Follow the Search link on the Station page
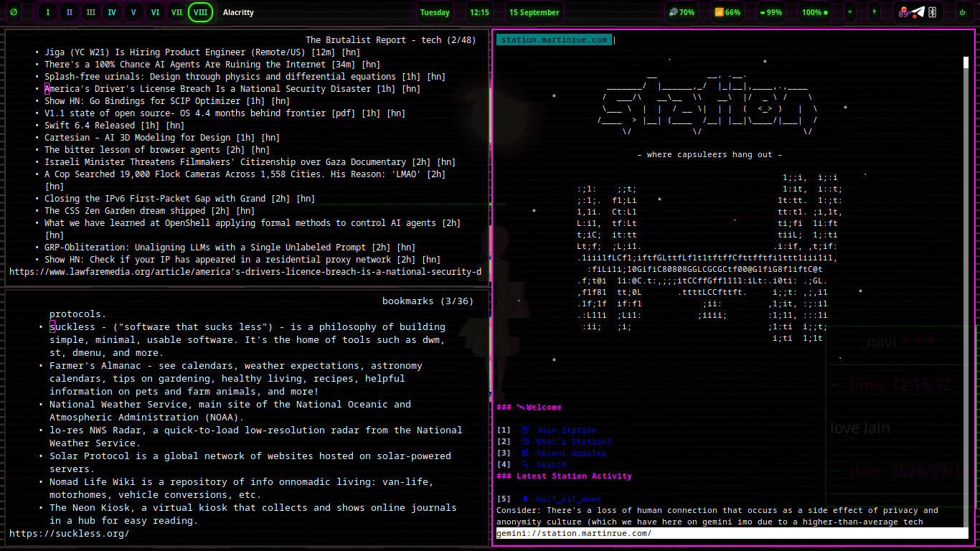Screen dimensions: 980x551 [x=551, y=465]
